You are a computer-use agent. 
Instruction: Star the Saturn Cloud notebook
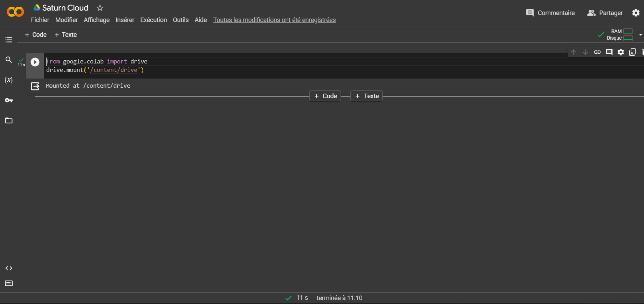pyautogui.click(x=100, y=8)
